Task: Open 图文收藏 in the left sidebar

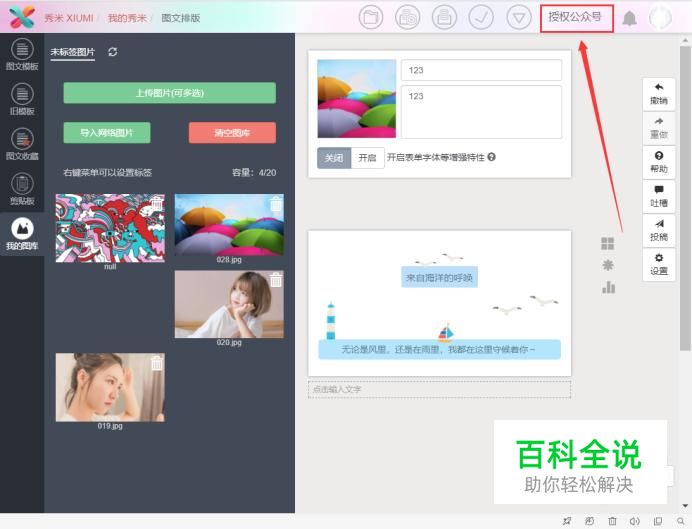Action: (22, 144)
